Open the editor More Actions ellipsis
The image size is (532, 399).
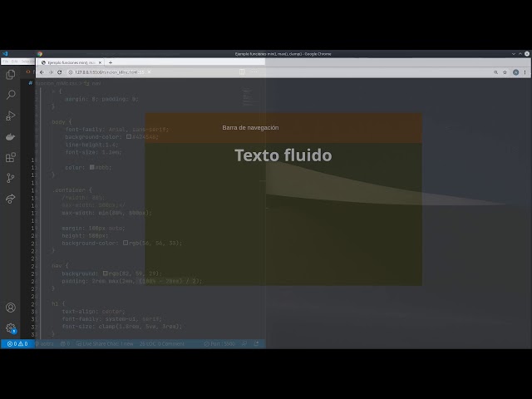(x=254, y=72)
